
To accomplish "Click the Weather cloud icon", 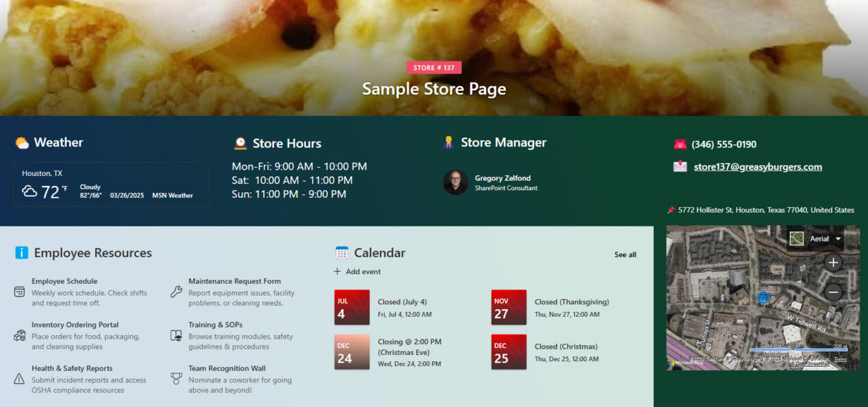I will (21, 142).
